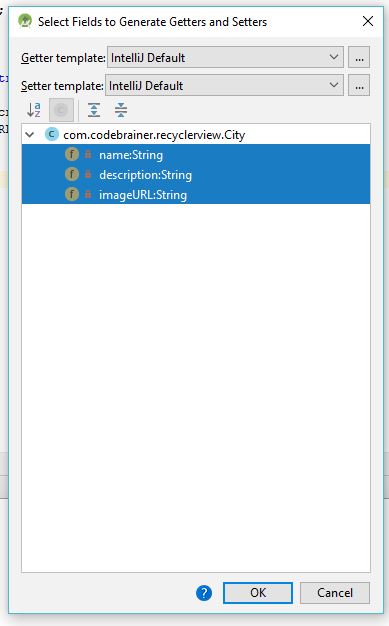Click the field icon beside name:String
Image resolution: width=389 pixels, height=626 pixels.
(72, 154)
